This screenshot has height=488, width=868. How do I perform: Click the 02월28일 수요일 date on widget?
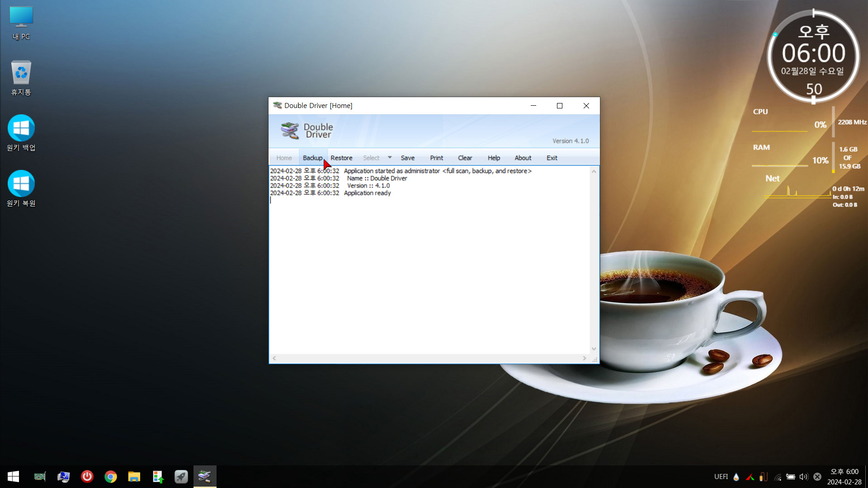812,71
